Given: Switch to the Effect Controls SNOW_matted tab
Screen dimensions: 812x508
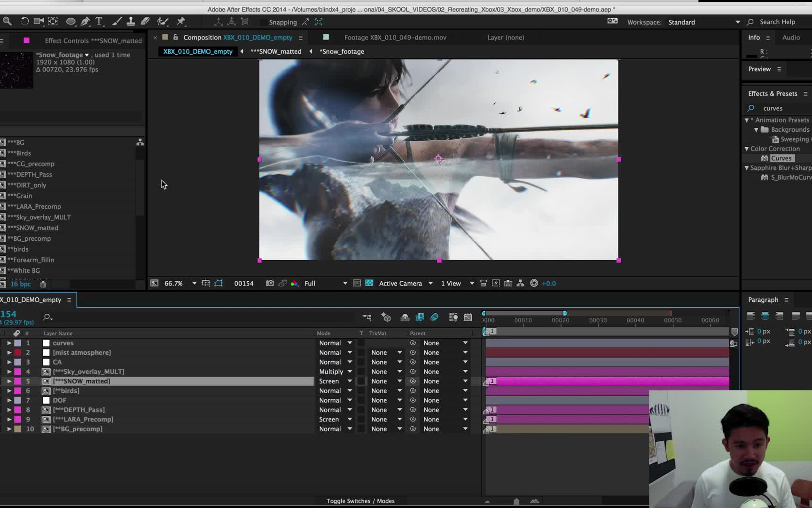Looking at the screenshot, I should 93,40.
